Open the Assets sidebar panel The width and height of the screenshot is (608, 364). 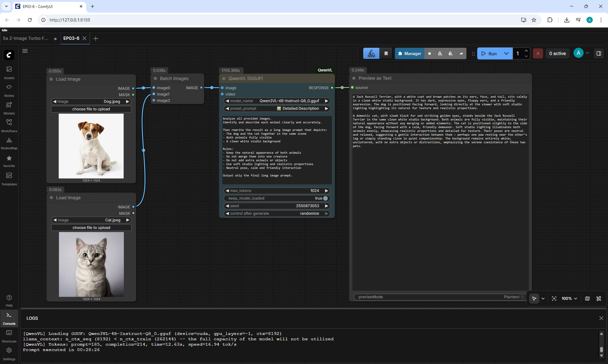click(9, 73)
